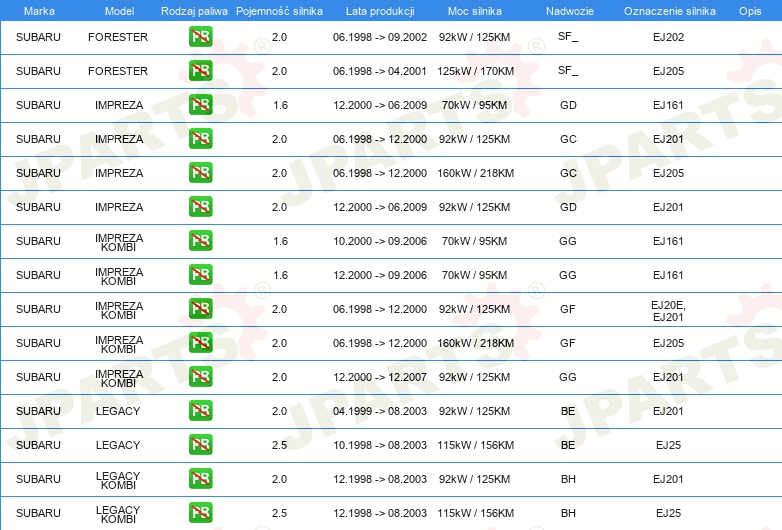Image resolution: width=782 pixels, height=530 pixels.
Task: Click the Opis column header
Action: [x=750, y=11]
